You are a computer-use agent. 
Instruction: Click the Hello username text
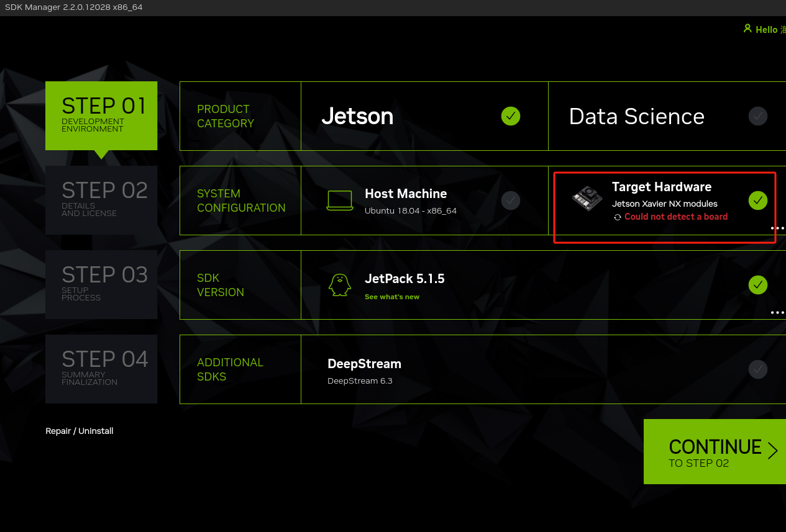click(770, 29)
